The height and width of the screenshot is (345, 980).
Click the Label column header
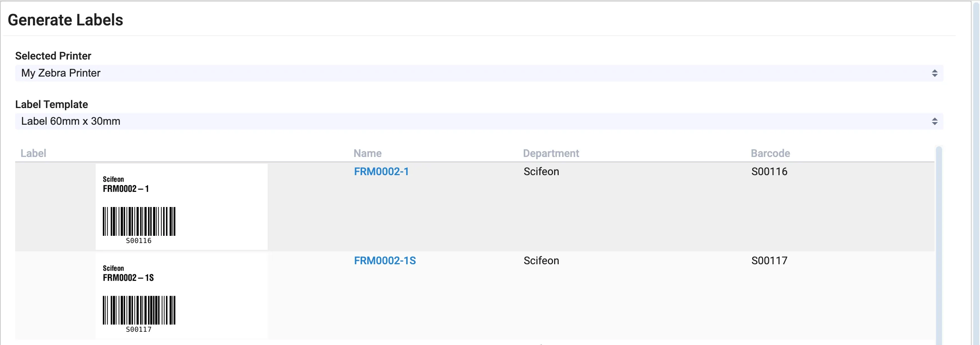(x=33, y=153)
